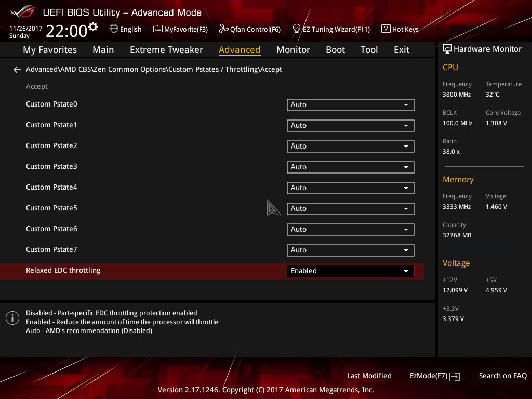Image resolution: width=532 pixels, height=399 pixels.
Task: Click CPU temperature 32°C value
Action: click(x=493, y=95)
